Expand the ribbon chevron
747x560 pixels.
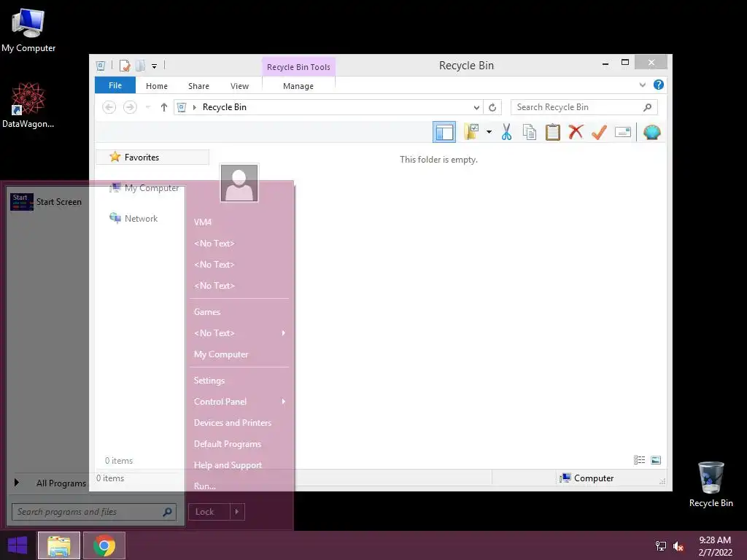click(x=642, y=85)
